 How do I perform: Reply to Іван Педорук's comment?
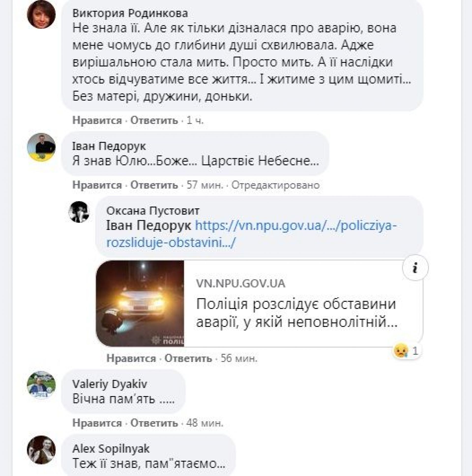coord(154,185)
